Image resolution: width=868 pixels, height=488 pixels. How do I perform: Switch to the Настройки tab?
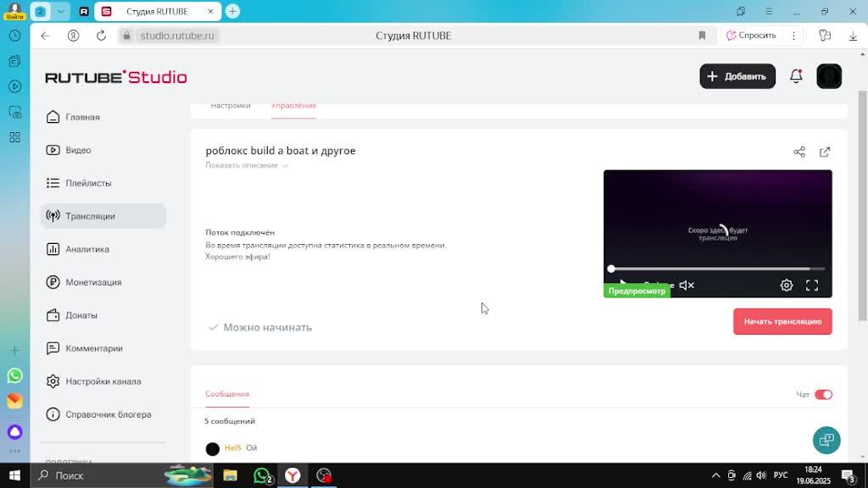[231, 106]
